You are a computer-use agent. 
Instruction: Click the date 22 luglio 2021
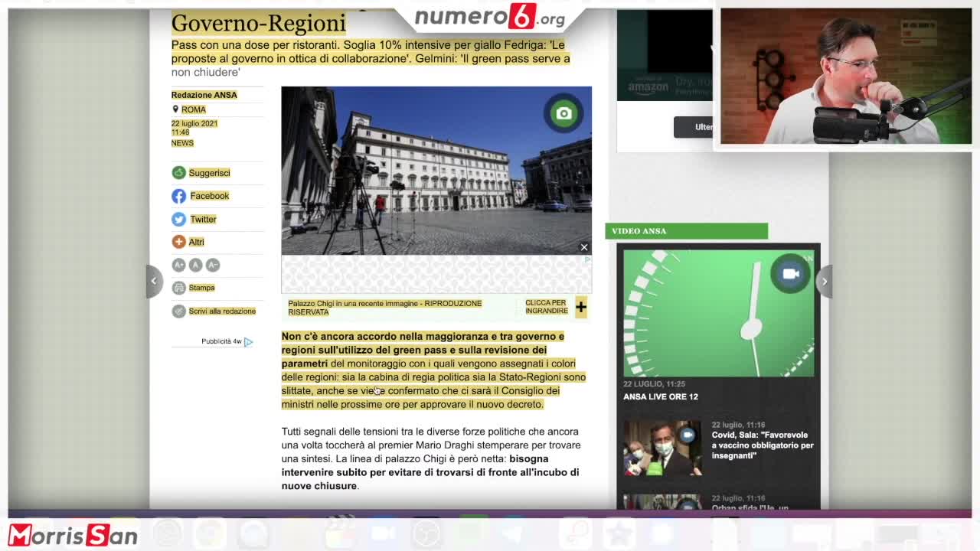(194, 124)
